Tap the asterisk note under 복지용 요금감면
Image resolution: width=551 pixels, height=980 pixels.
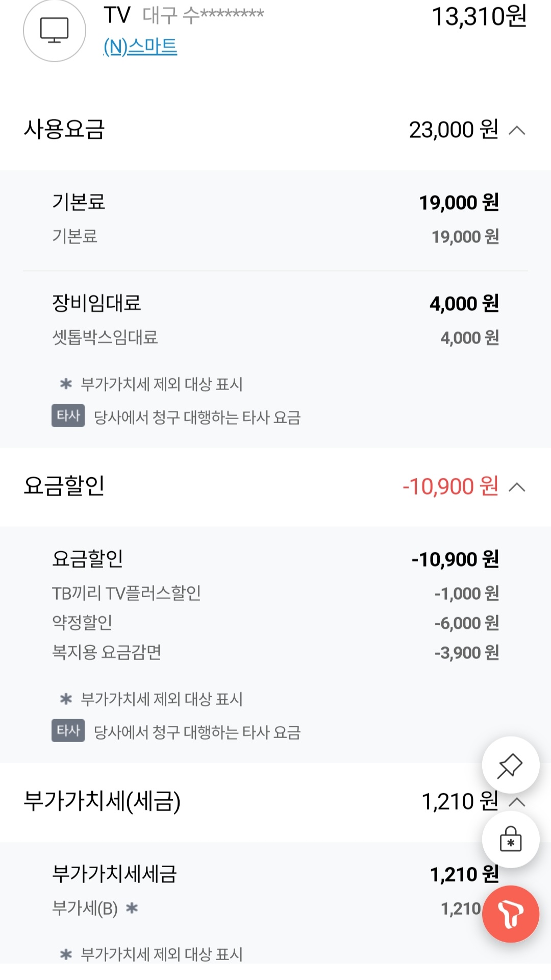tap(66, 699)
